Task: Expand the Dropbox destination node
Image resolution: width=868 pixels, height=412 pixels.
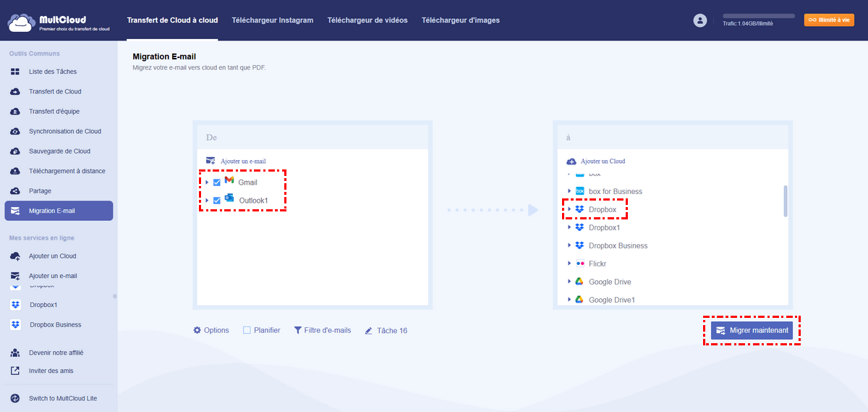Action: [569, 209]
